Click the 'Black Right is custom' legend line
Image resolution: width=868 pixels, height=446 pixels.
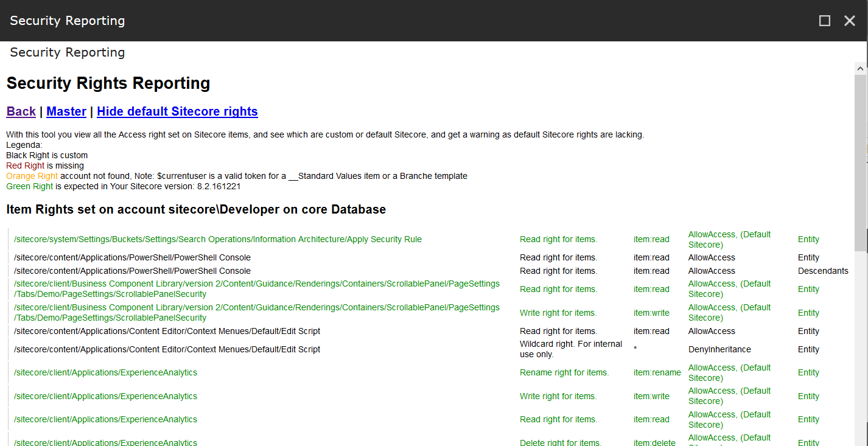point(47,155)
